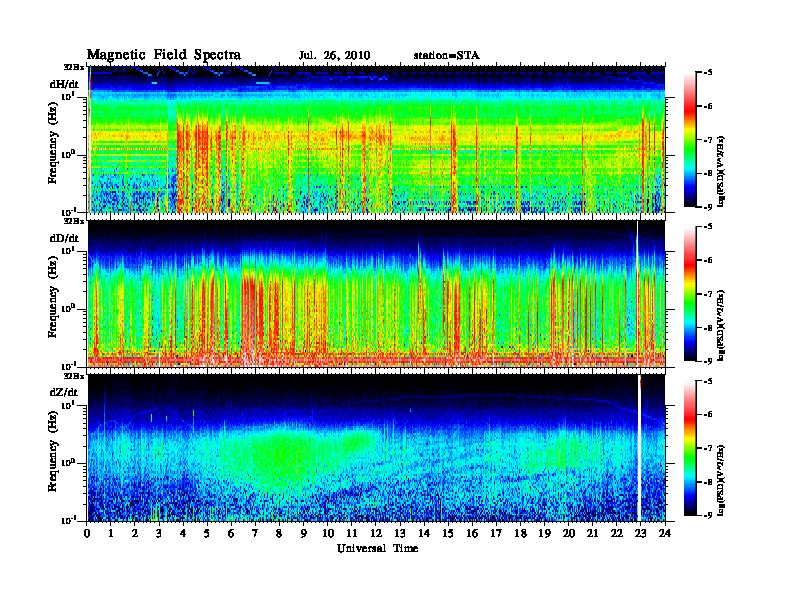This screenshot has height=612, width=792.
Task: Click hour tick label 16 on time axis
Action: (472, 534)
